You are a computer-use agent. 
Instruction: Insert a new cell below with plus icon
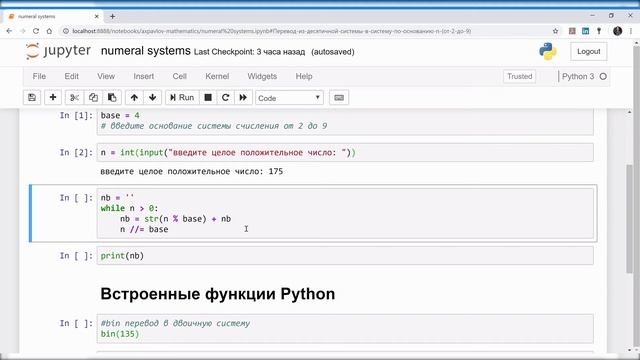coord(53,98)
